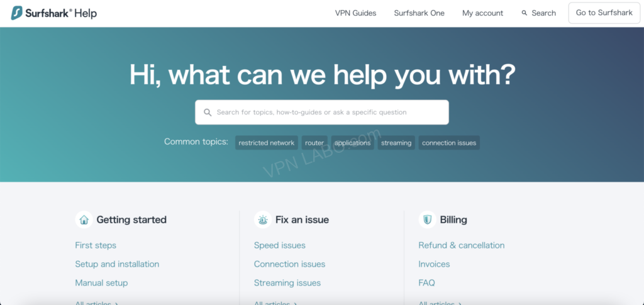Click the magnifier icon in the search box
This screenshot has width=644, height=305.
pos(207,113)
